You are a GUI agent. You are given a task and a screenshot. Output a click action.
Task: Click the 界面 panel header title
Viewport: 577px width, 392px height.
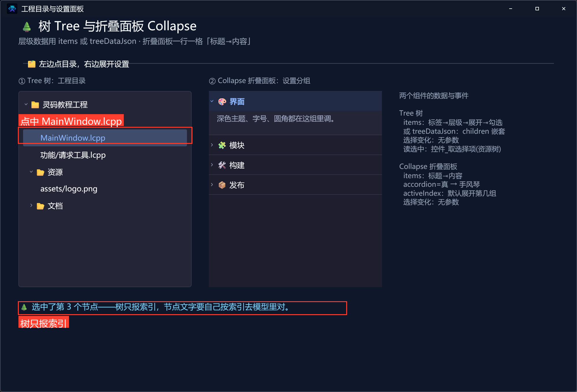[237, 102]
